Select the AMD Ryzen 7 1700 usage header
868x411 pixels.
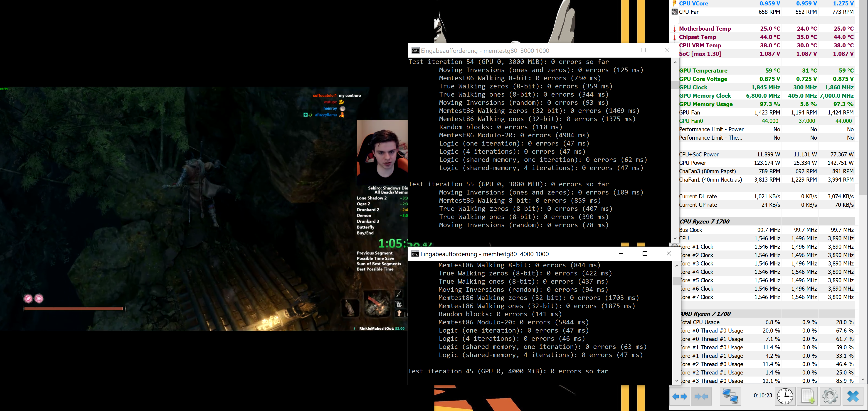(705, 314)
